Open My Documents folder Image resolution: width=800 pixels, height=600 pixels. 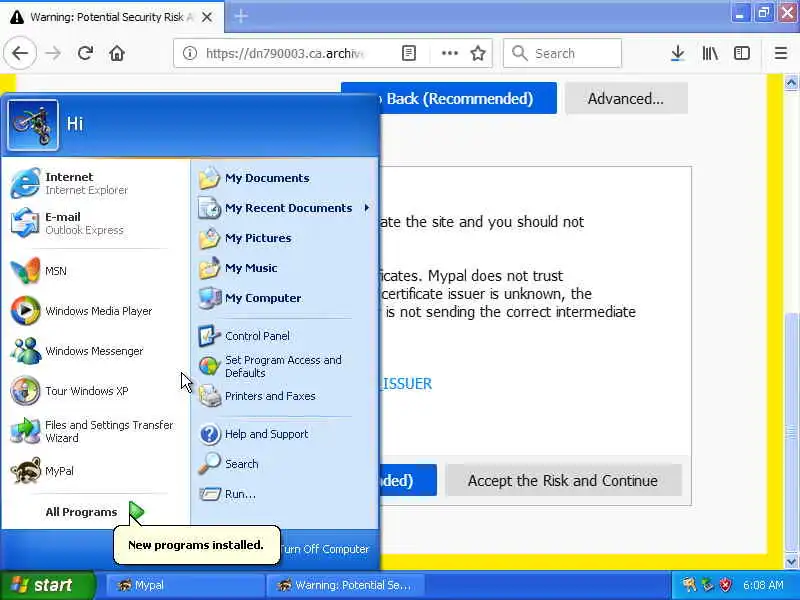285,178
